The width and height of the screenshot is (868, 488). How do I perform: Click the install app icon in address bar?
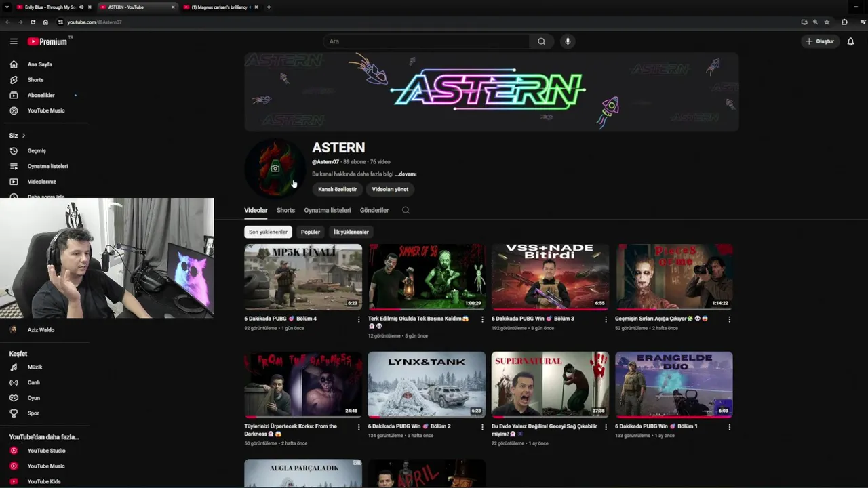tap(804, 22)
